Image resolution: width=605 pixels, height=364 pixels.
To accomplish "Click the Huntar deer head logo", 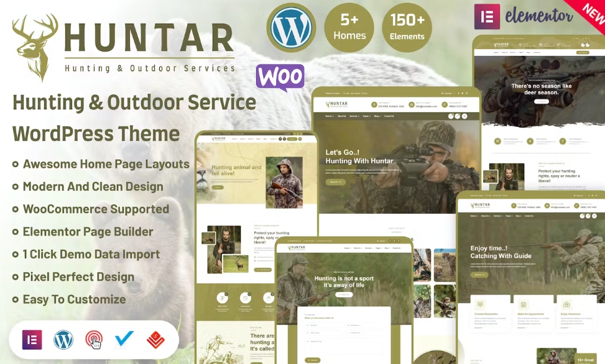I will pyautogui.click(x=34, y=47).
